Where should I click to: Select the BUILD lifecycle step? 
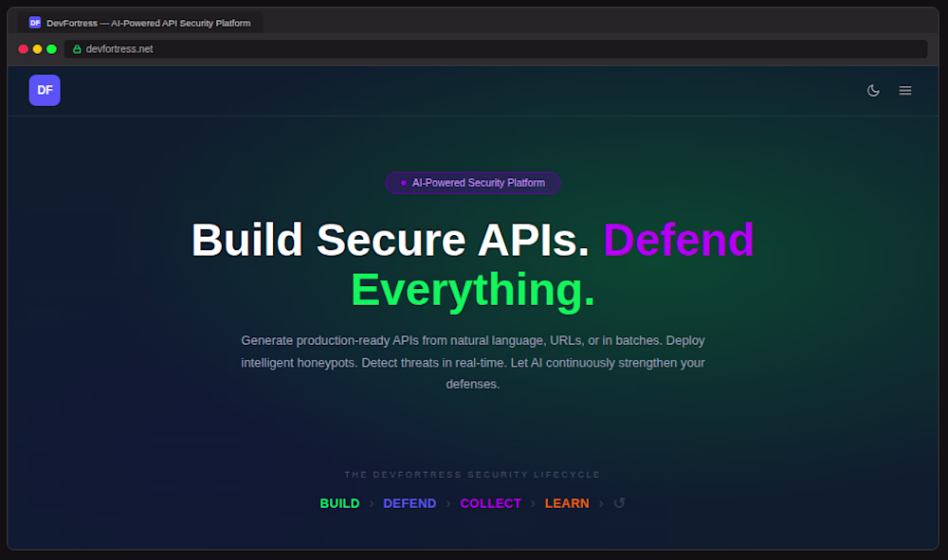[x=339, y=503]
